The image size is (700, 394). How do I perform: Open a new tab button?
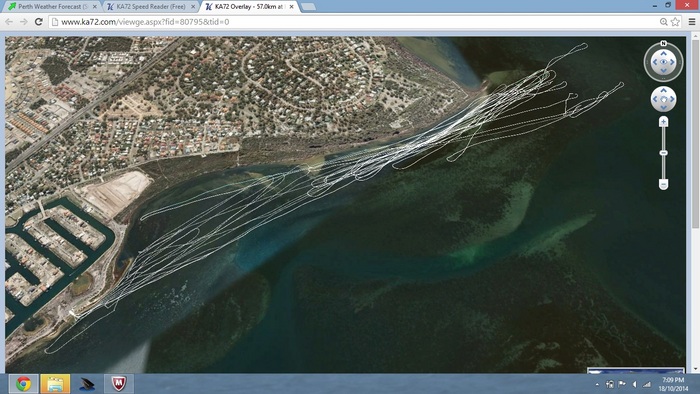(x=308, y=7)
